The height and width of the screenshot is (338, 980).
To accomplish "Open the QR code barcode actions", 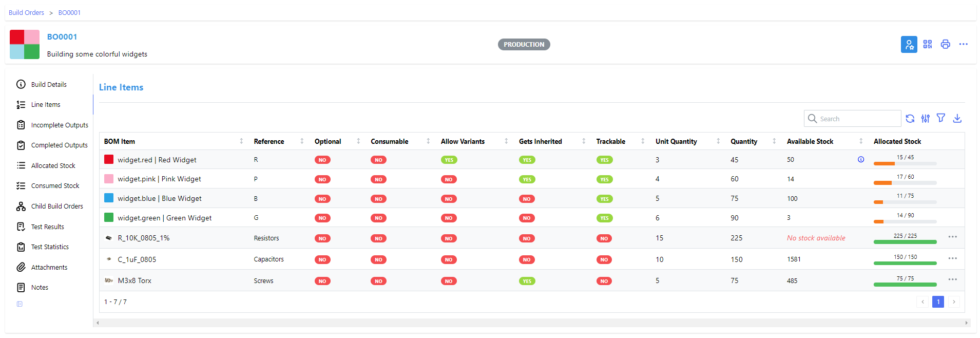I will point(927,45).
